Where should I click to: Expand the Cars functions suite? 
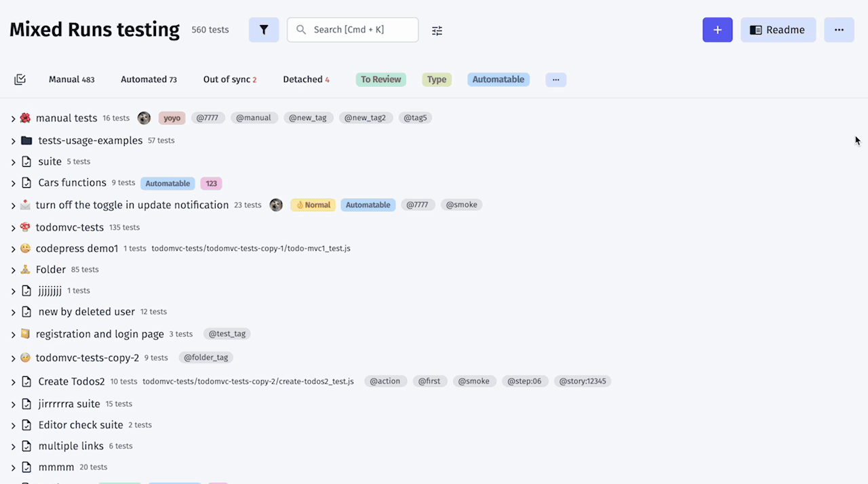click(x=13, y=183)
